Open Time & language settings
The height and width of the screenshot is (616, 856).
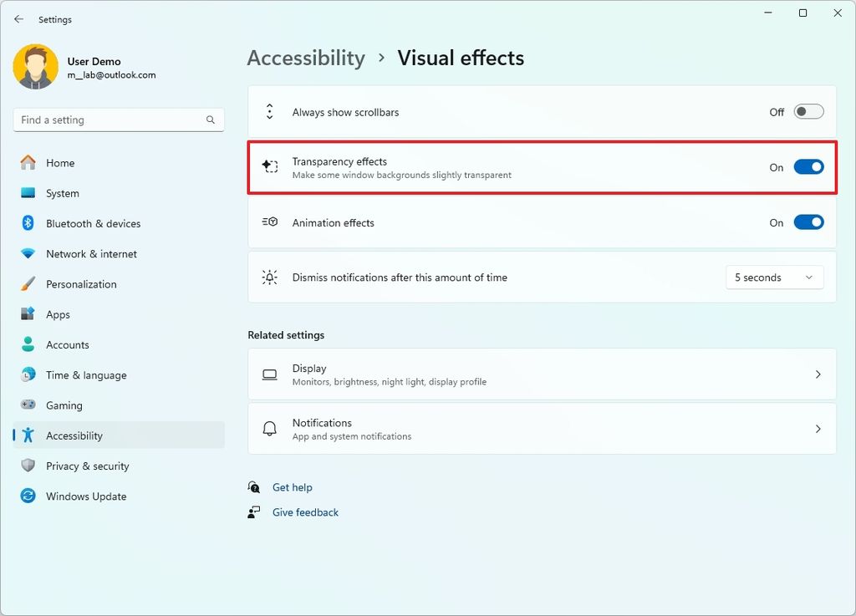85,374
